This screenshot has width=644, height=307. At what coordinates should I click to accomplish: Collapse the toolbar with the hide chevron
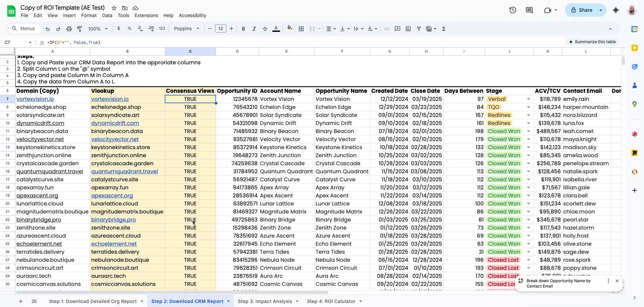tap(611, 28)
